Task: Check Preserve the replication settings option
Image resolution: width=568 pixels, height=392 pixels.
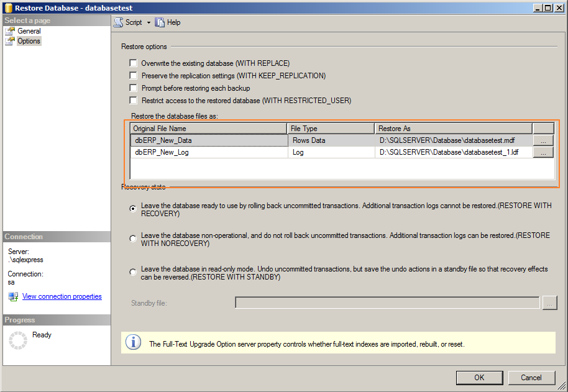Action: coord(133,76)
